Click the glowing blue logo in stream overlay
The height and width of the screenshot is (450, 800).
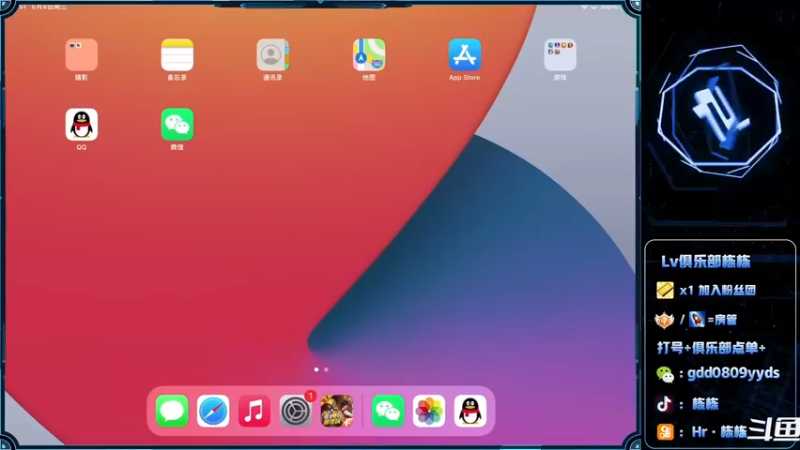[720, 111]
